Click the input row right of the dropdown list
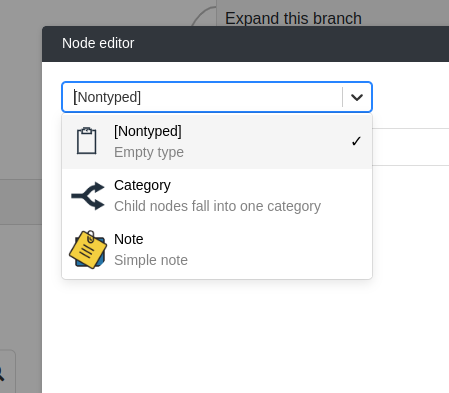The image size is (449, 393). 411,147
